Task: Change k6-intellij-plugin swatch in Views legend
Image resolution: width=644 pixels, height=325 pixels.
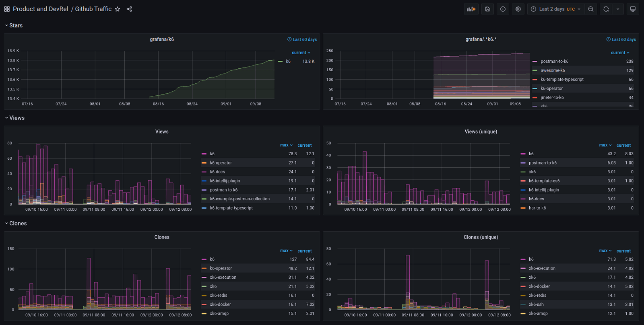Action: click(204, 181)
